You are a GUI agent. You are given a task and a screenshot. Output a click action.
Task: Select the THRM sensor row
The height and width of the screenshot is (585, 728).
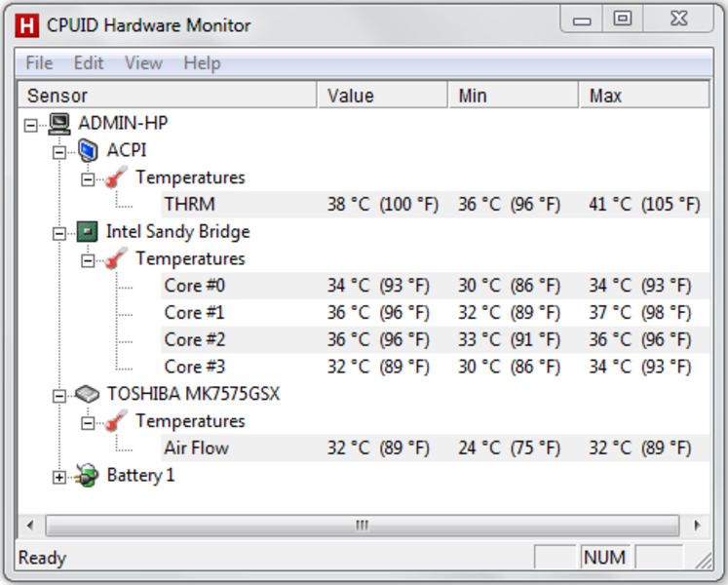tap(435, 205)
